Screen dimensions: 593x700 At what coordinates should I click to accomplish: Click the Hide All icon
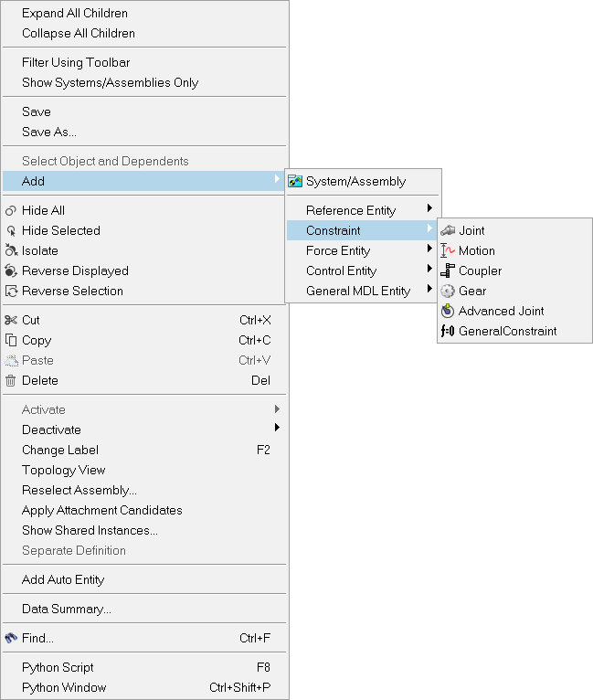(x=11, y=210)
